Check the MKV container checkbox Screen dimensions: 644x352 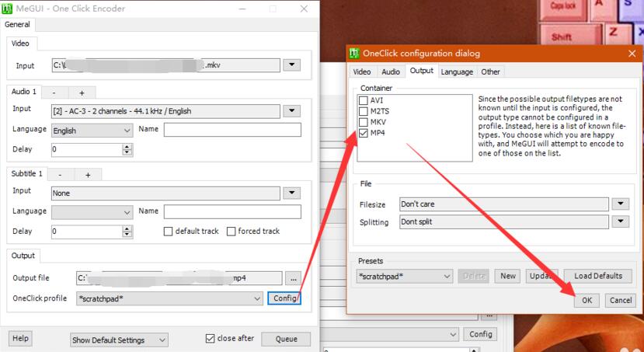pos(363,122)
